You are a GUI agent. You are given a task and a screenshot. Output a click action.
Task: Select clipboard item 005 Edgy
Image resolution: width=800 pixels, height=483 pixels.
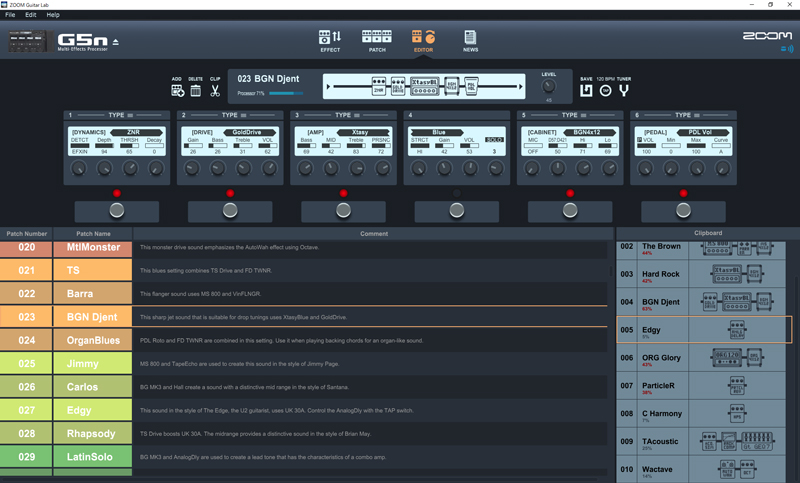point(704,330)
